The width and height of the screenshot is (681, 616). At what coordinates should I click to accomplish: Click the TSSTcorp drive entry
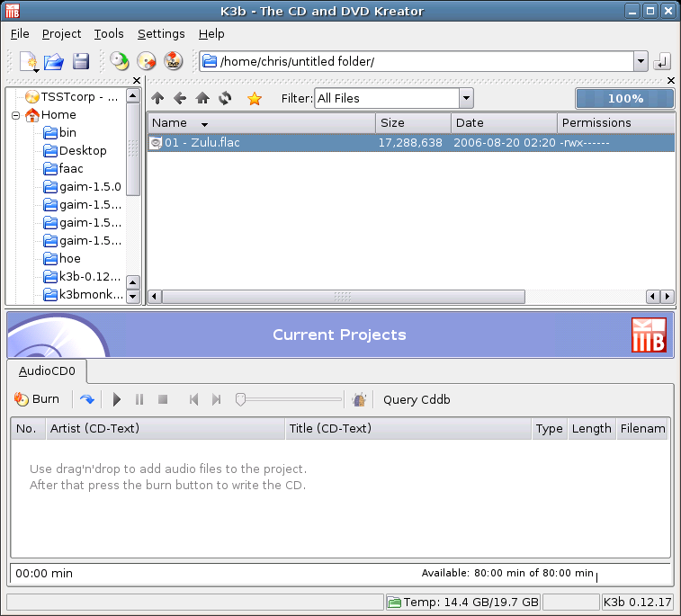coord(72,96)
